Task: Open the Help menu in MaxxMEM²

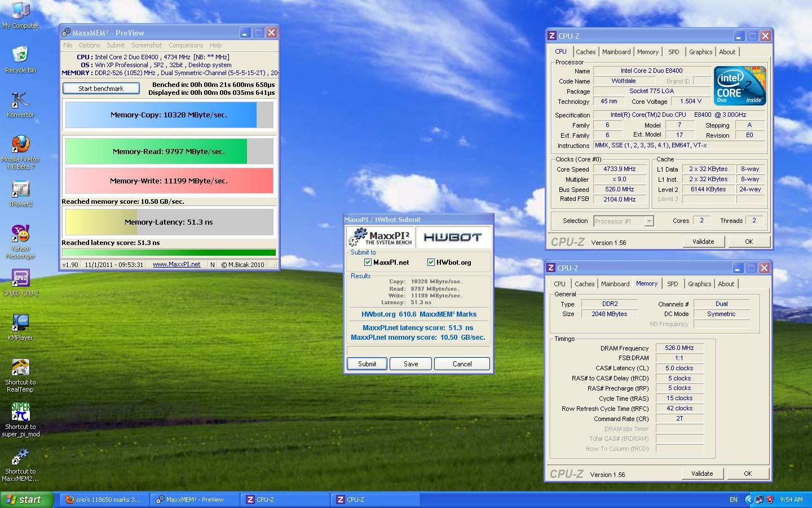Action: (x=216, y=45)
